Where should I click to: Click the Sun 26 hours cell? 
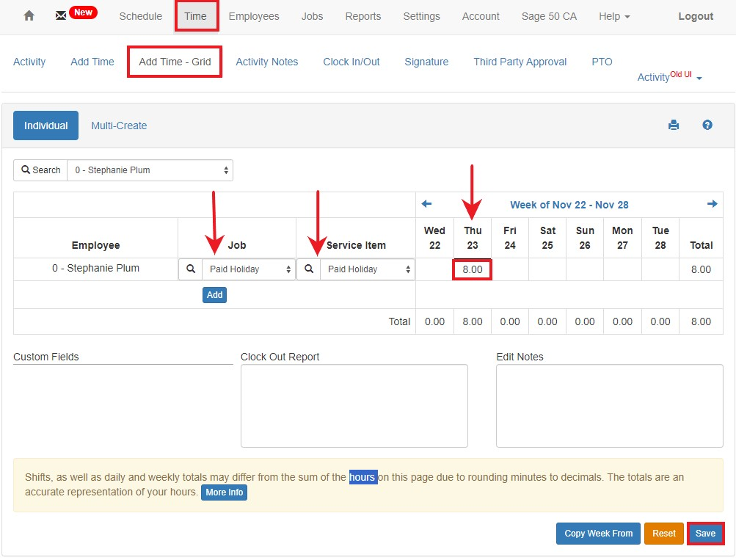[585, 269]
